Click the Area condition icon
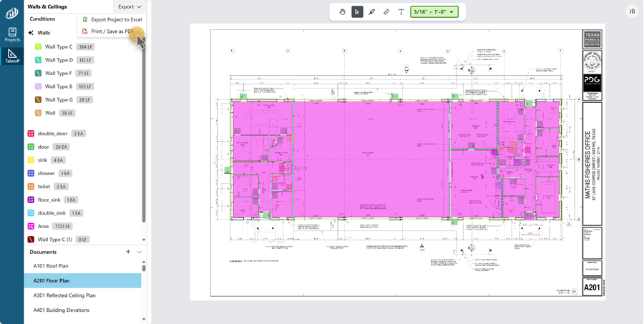Viewport: 644px width, 324px height. (31, 226)
